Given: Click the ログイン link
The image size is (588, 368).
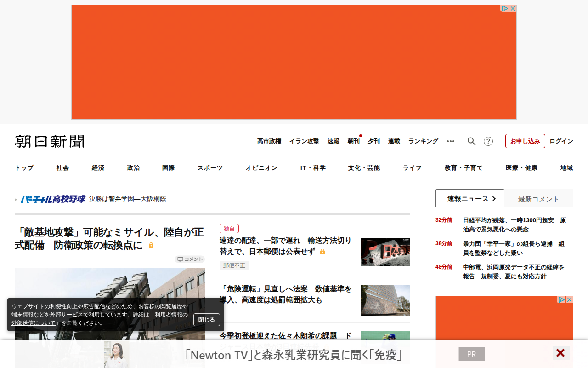Looking at the screenshot, I should pyautogui.click(x=561, y=141).
